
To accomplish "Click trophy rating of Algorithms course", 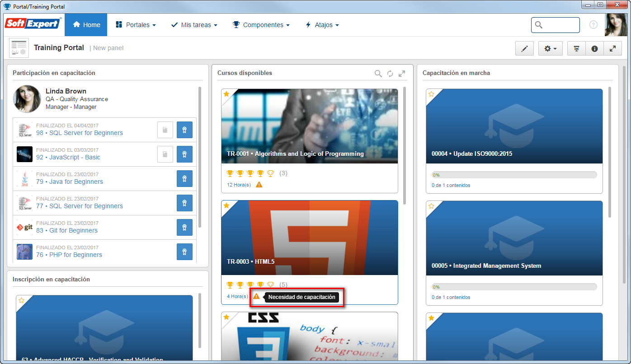I will tap(250, 173).
